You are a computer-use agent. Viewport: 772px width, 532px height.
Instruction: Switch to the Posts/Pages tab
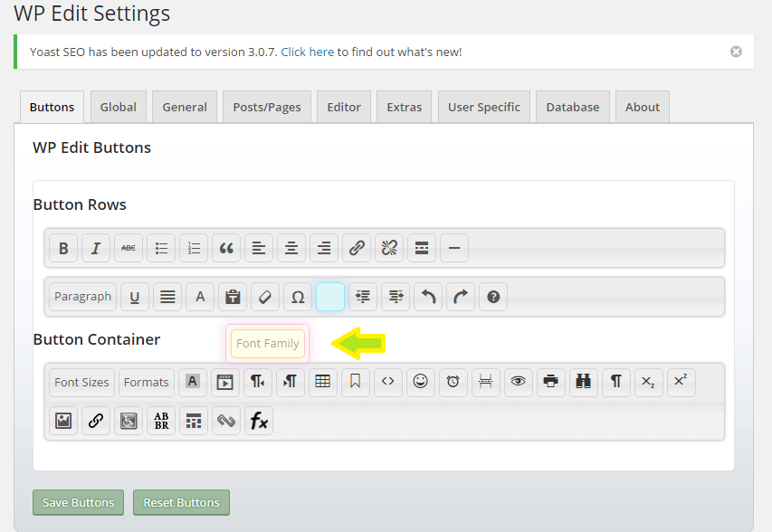click(x=266, y=107)
